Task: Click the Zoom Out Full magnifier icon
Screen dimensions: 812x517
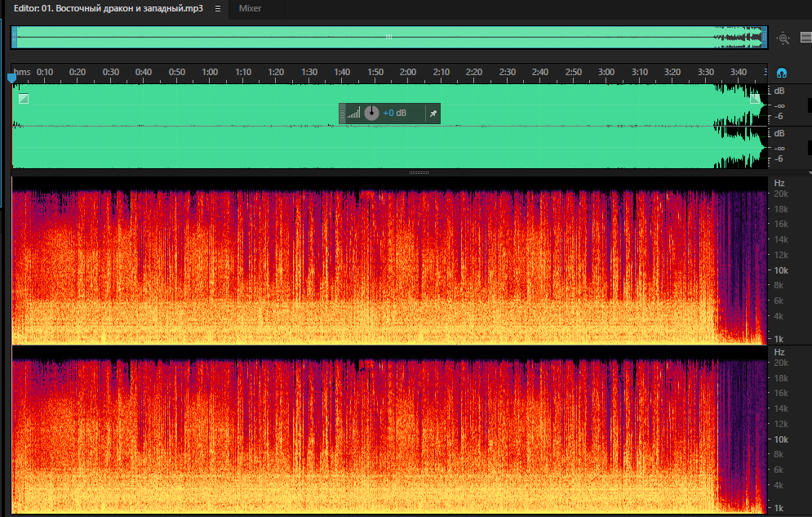Action: pos(783,38)
